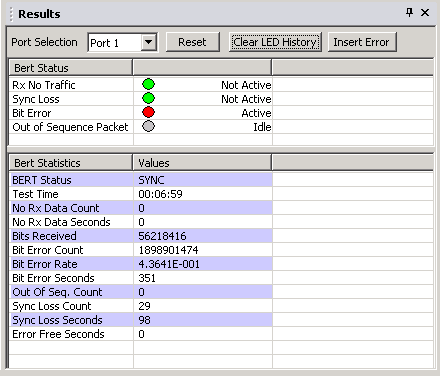
Task: Click the Port Selection label
Action: [x=44, y=42]
